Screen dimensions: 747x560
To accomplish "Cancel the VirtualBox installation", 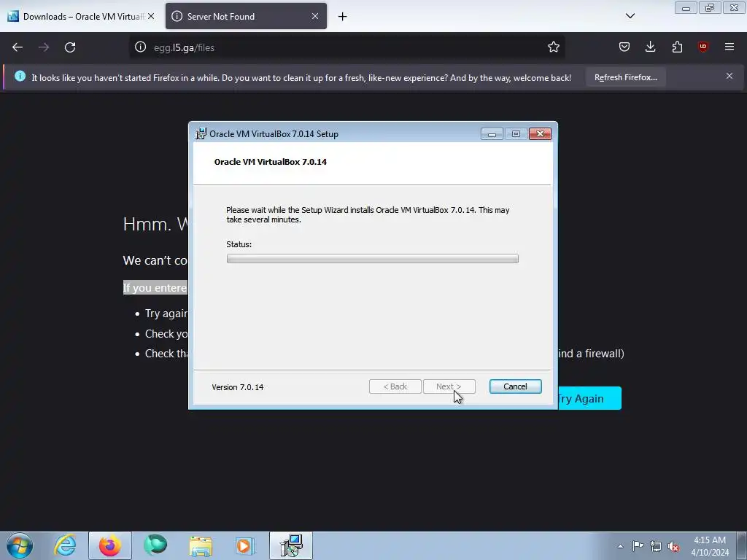I will coord(515,386).
